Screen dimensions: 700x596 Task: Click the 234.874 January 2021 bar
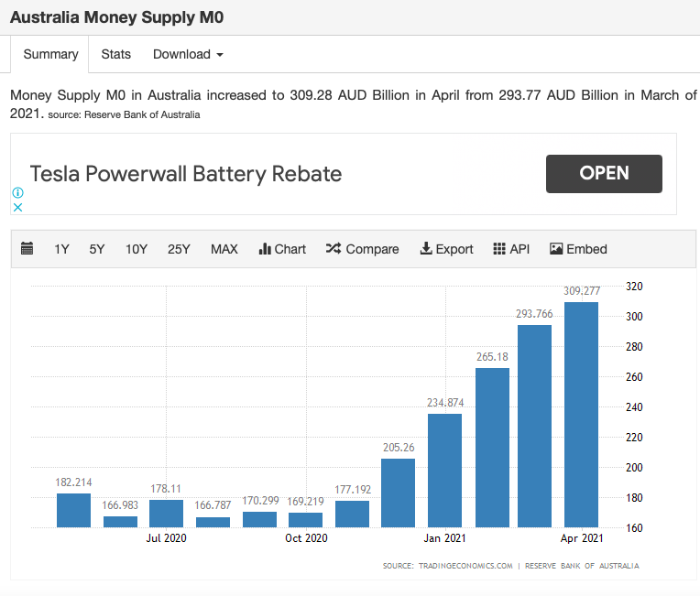[445, 471]
